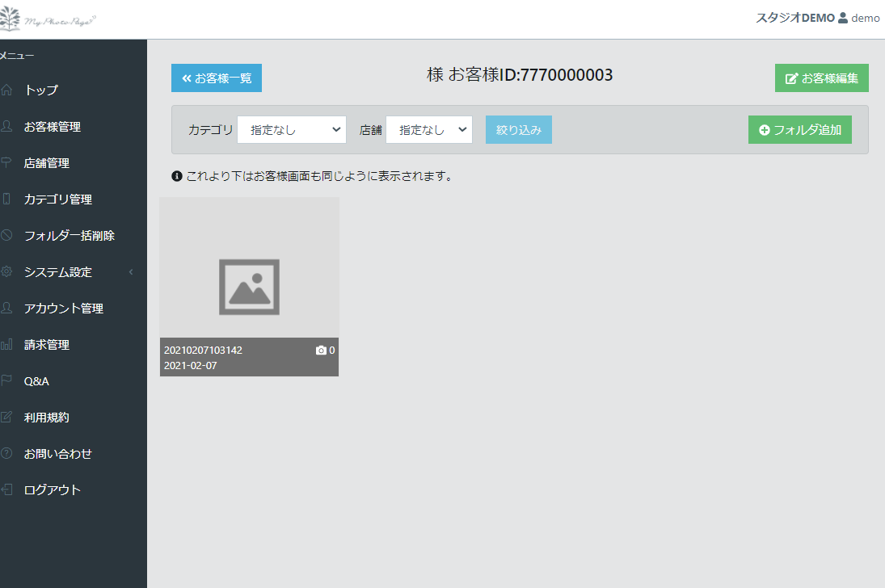Click the home icon beside トップ
The image size is (885, 588).
(x=7, y=90)
